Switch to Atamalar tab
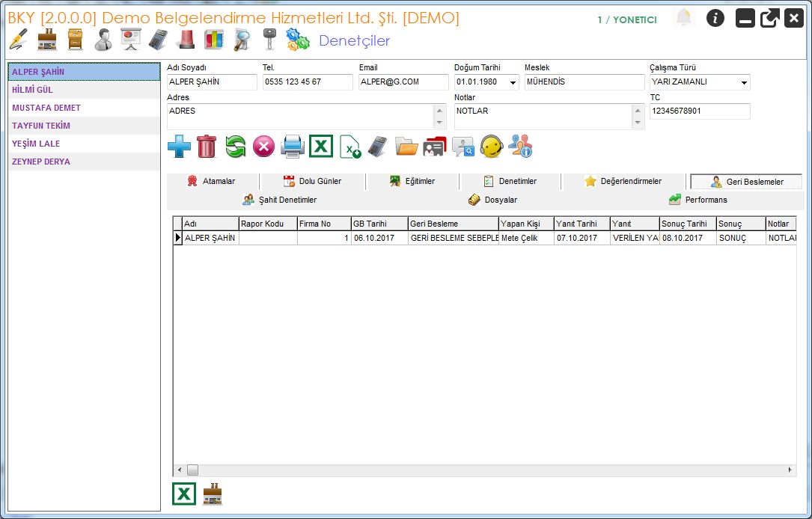 coord(213,181)
